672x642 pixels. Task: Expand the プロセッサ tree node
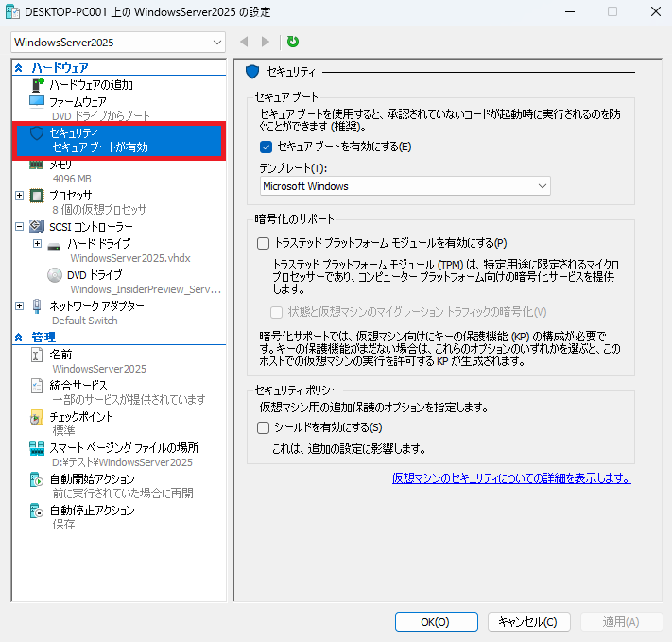click(x=19, y=196)
